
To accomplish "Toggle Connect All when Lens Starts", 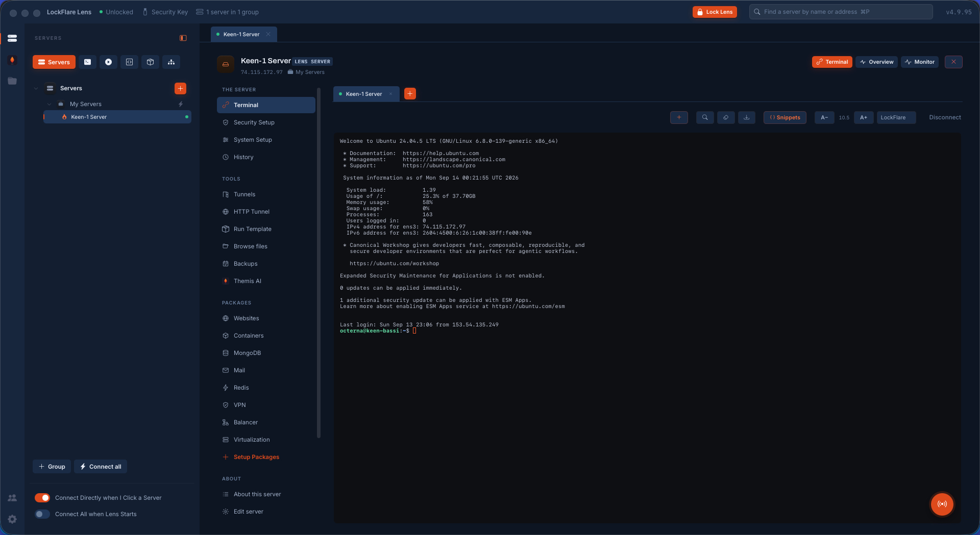I will pos(42,514).
